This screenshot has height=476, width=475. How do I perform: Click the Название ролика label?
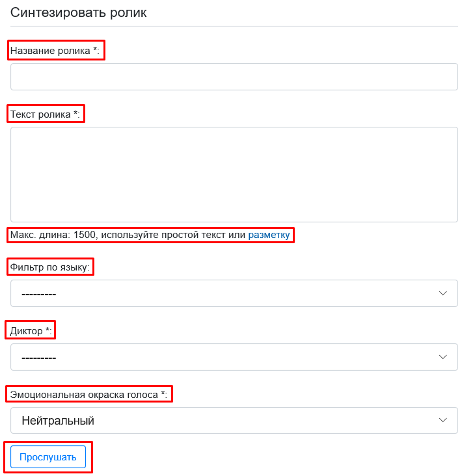(55, 50)
